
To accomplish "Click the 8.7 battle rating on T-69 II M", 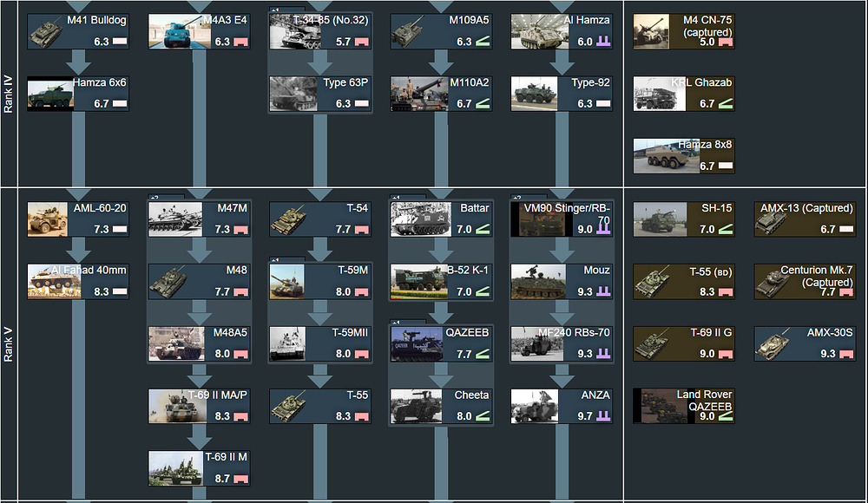I will pyautogui.click(x=221, y=479).
